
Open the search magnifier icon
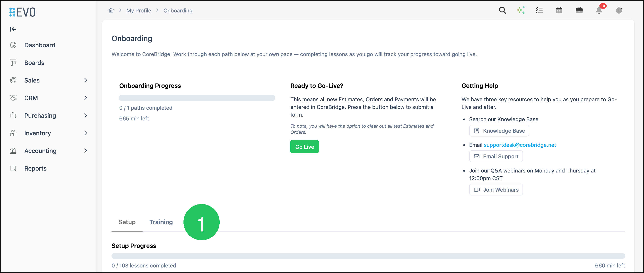tap(502, 10)
